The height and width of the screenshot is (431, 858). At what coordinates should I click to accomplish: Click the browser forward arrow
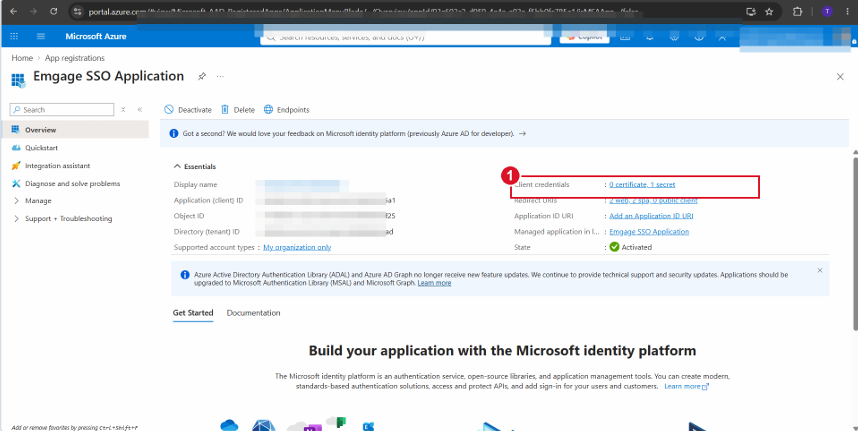[x=33, y=11]
